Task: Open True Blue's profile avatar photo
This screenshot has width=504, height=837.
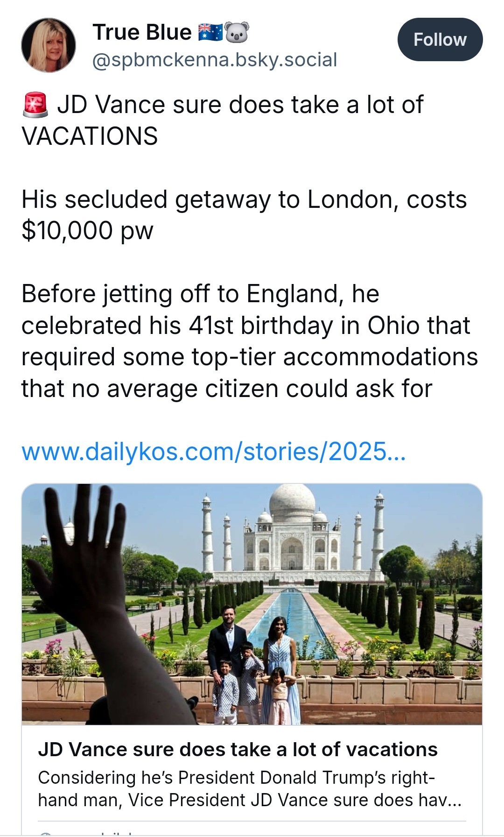Action: 48,45
